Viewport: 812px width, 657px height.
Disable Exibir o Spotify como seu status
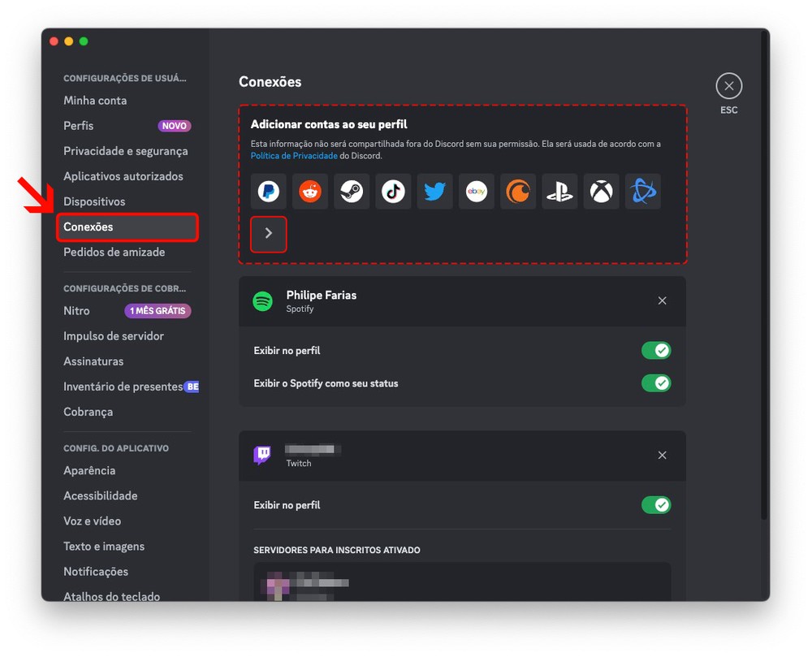(656, 383)
